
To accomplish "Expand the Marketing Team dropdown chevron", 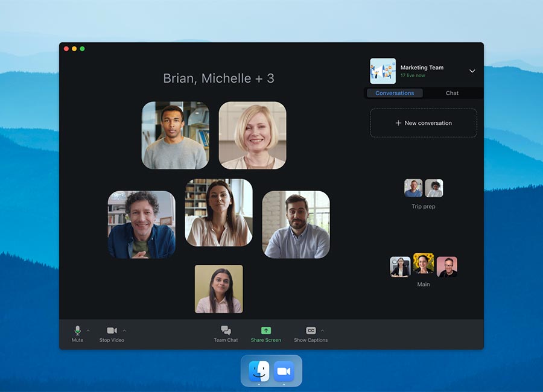I will pyautogui.click(x=472, y=71).
